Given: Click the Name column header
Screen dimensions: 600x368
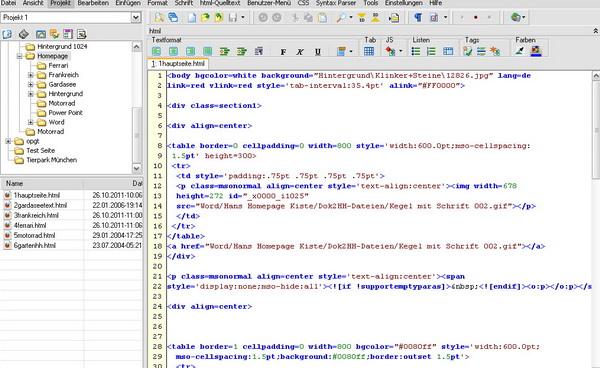Looking at the screenshot, I should [x=42, y=184].
